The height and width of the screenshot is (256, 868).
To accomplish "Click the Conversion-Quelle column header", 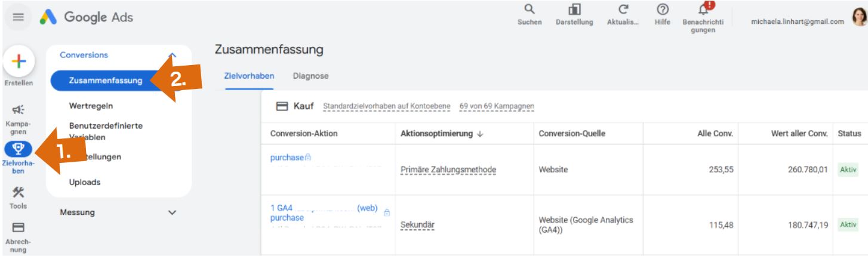I will click(x=572, y=134).
